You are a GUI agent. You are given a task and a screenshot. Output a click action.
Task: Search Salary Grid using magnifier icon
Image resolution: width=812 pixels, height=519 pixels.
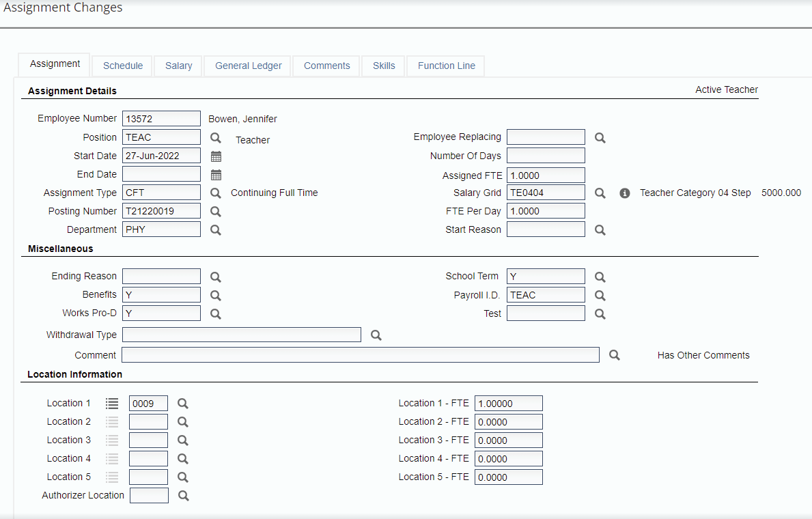[600, 193]
